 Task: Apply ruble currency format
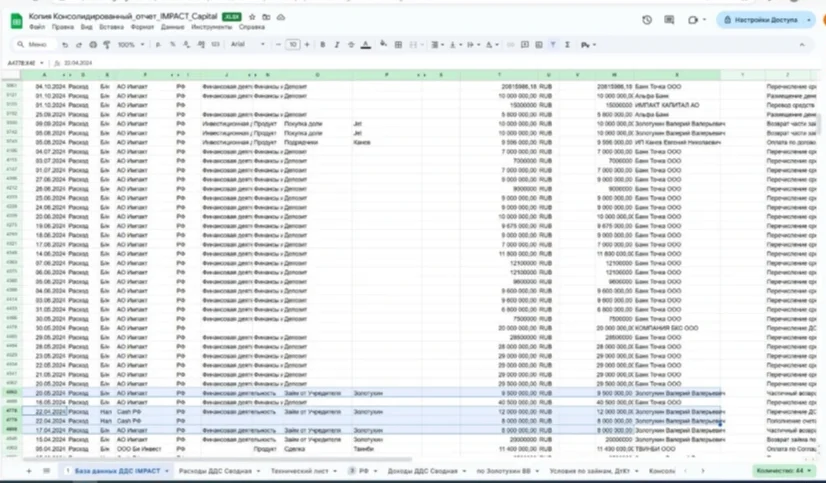click(158, 45)
